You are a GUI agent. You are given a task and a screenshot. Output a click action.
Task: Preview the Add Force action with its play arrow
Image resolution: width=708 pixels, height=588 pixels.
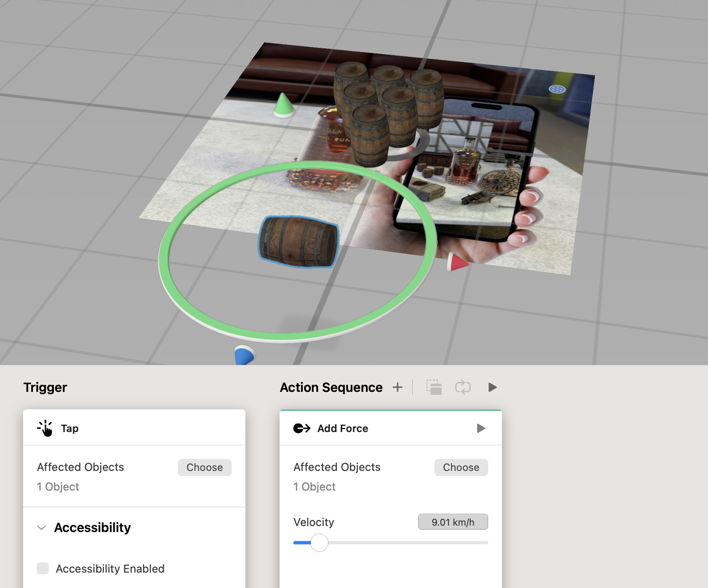(x=481, y=428)
